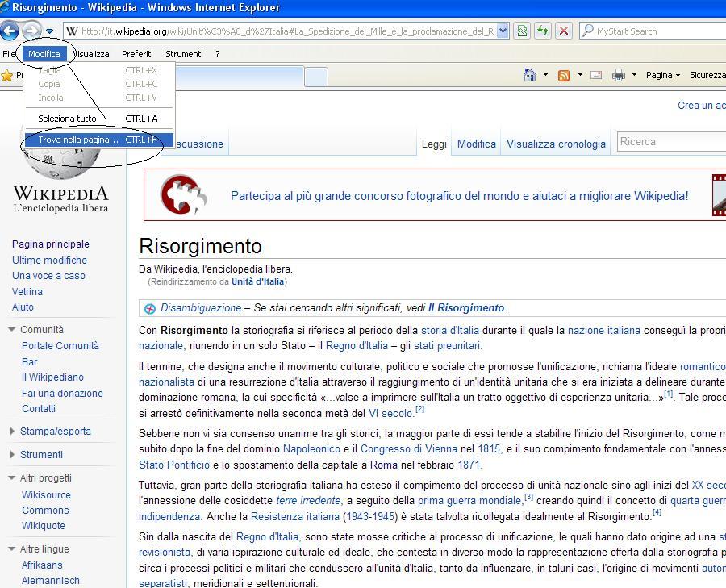Expand the Strumenti sidebar section

36,455
